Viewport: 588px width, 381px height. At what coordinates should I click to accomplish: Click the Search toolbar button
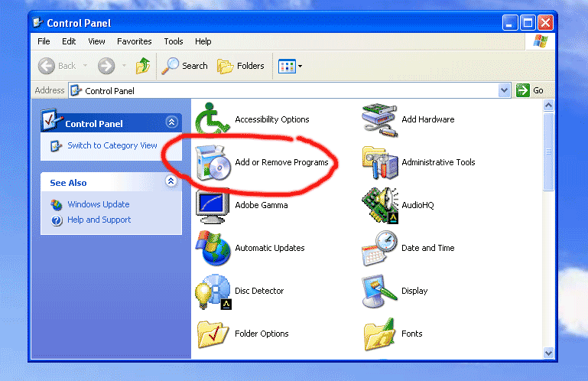[x=184, y=66]
